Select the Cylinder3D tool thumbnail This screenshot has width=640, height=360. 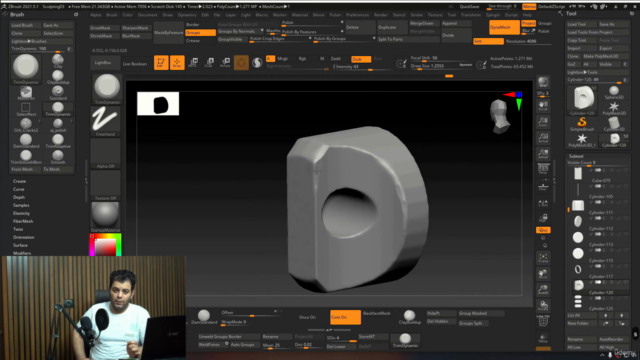pos(614,124)
